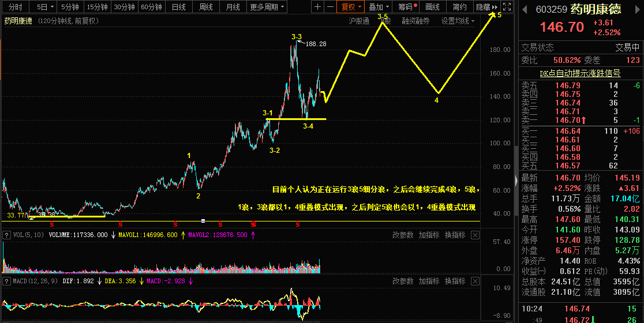This screenshot has height=323, width=644.
Task: Toggle fullscreen chart view icon
Action: point(507,7)
